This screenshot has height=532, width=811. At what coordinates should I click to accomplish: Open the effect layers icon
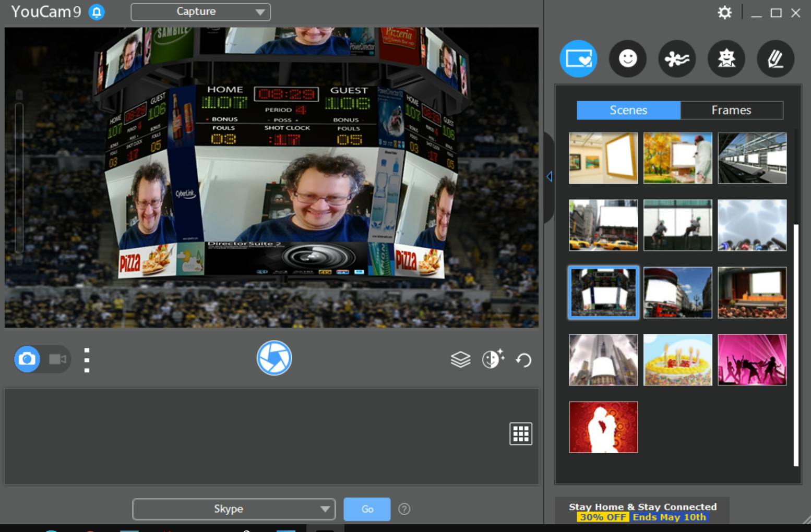tap(460, 359)
